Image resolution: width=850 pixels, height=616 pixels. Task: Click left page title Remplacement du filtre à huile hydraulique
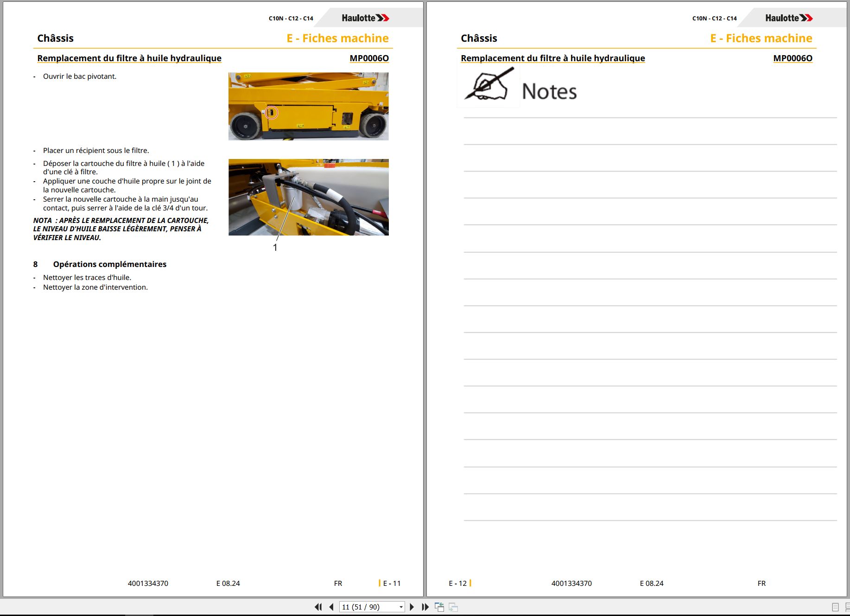(129, 58)
